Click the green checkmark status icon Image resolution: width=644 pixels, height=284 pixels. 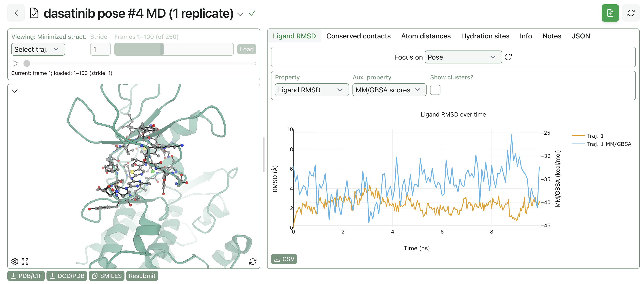point(252,13)
